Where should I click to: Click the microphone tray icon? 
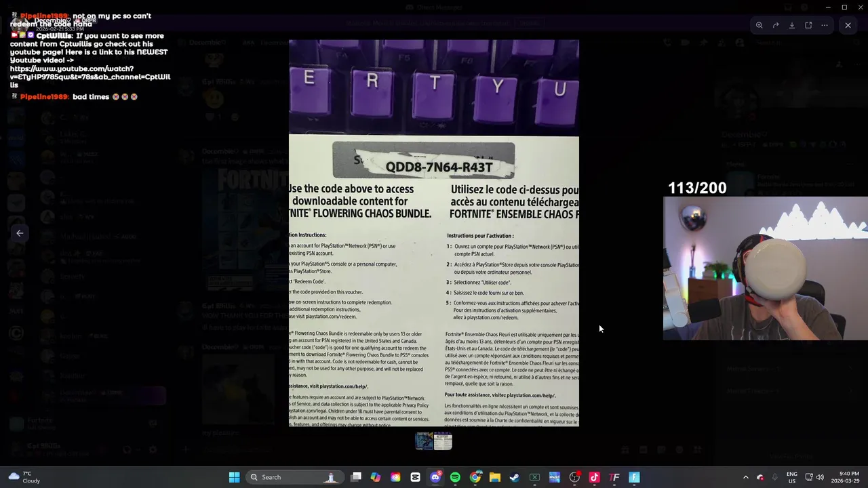point(774,477)
